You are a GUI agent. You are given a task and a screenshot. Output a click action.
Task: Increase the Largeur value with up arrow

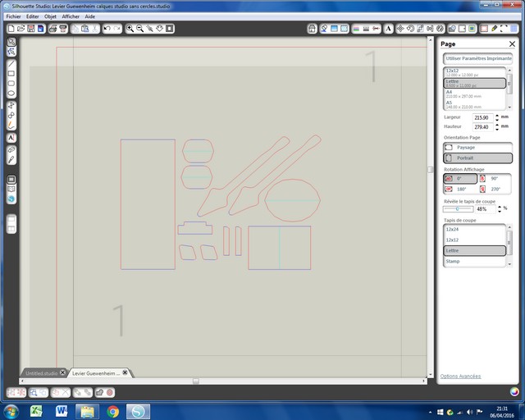pos(495,115)
